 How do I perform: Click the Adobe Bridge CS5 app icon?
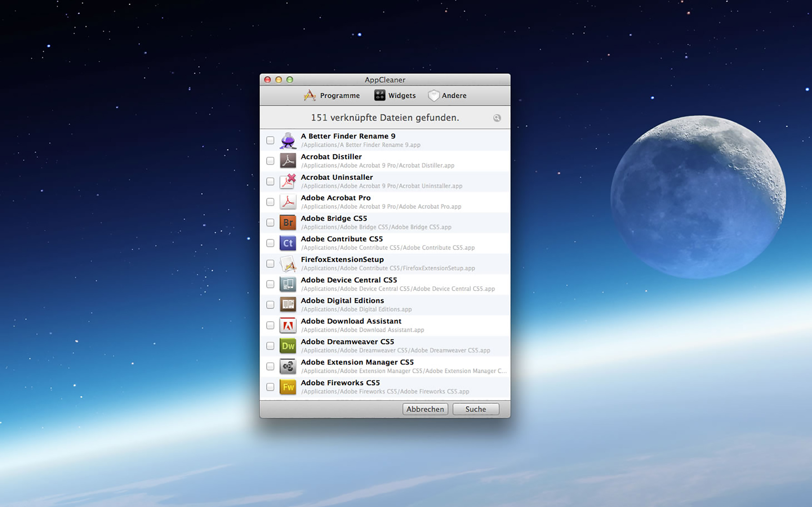point(288,223)
